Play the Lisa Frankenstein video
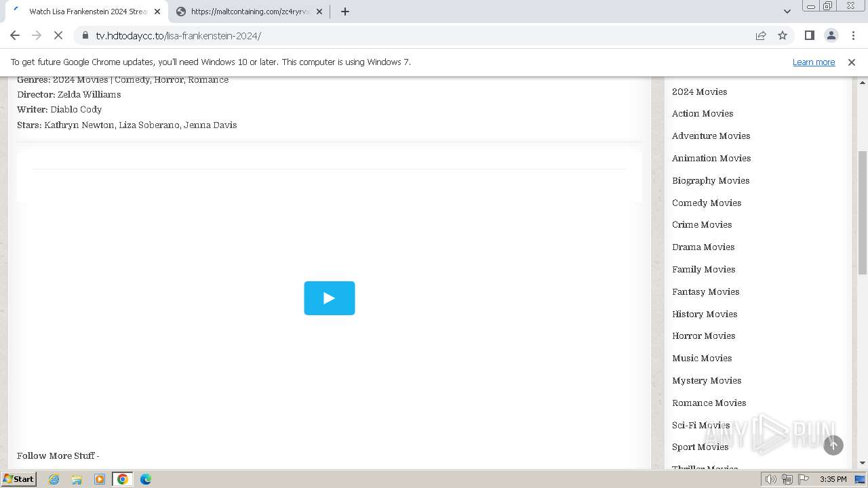The image size is (868, 488). 329,298
